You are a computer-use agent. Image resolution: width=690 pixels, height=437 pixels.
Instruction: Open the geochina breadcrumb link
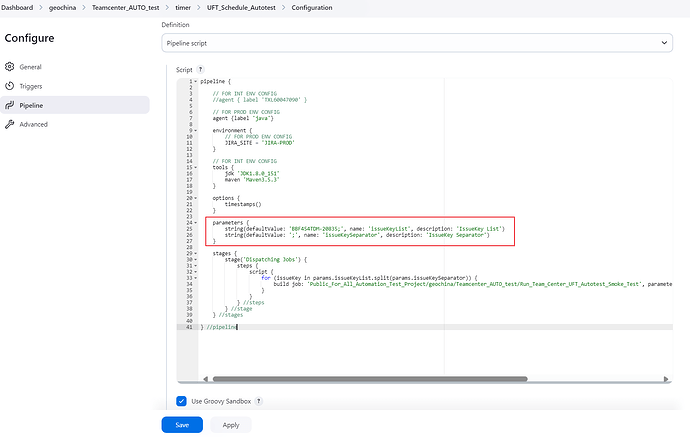62,7
